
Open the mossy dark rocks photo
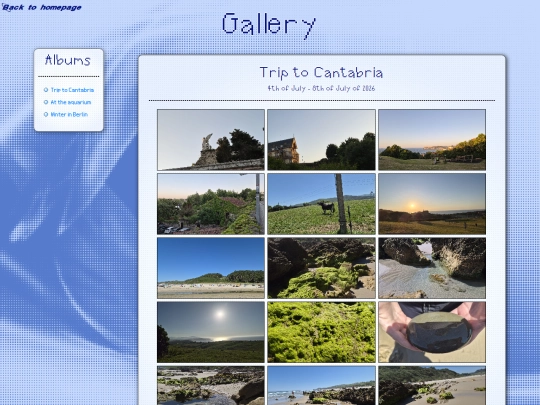pyautogui.click(x=321, y=268)
